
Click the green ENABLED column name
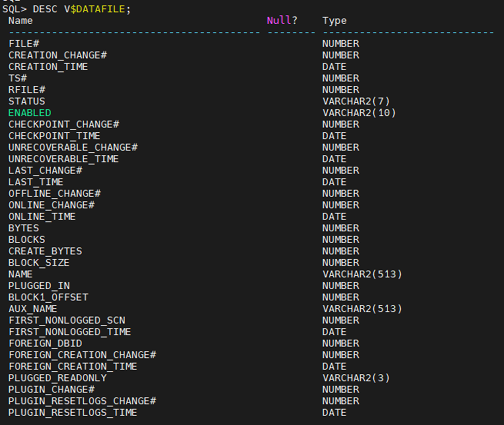tap(30, 113)
